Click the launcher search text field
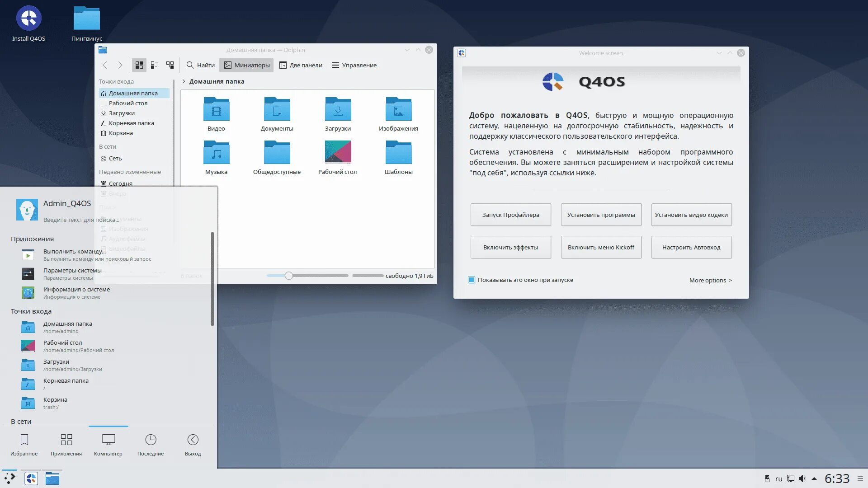The width and height of the screenshot is (868, 488). pos(81,220)
